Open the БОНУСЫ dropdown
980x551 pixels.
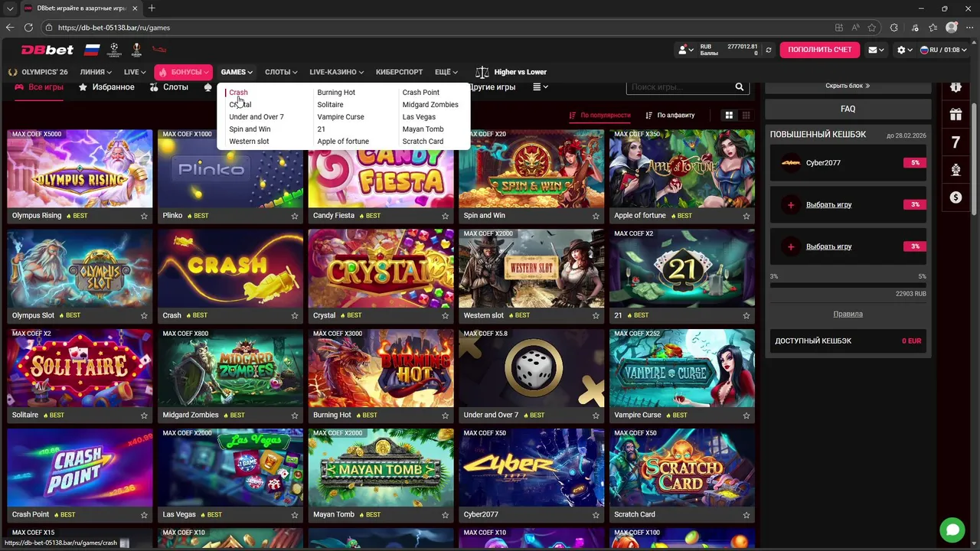183,72
